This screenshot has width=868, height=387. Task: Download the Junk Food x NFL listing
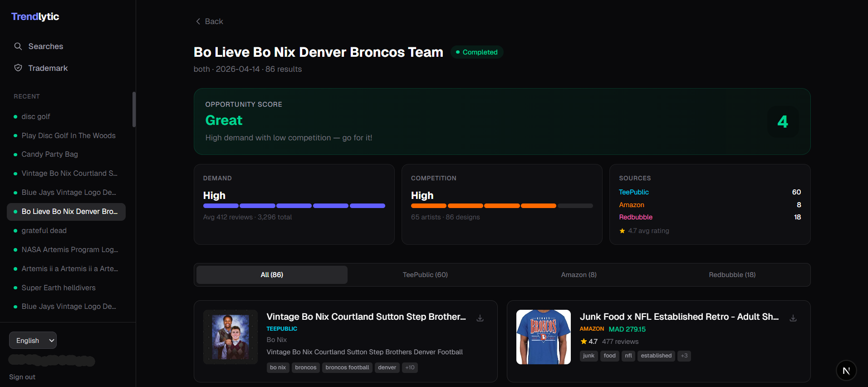coord(793,318)
